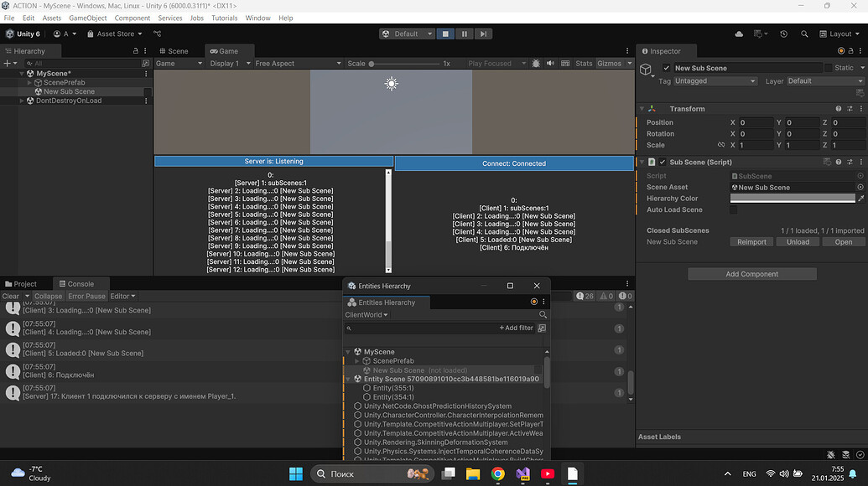Click the Play button to stop Play mode
Screen dimensions: 868x486
click(445, 34)
